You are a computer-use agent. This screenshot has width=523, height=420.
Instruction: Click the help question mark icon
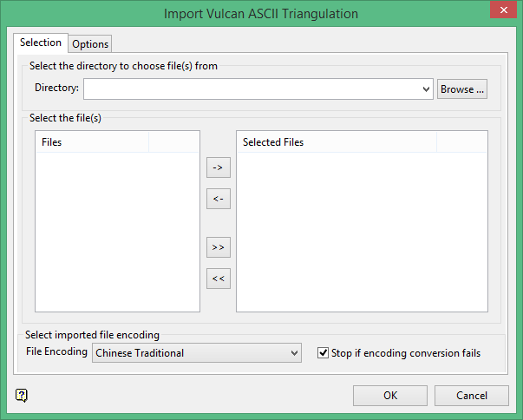(x=22, y=396)
